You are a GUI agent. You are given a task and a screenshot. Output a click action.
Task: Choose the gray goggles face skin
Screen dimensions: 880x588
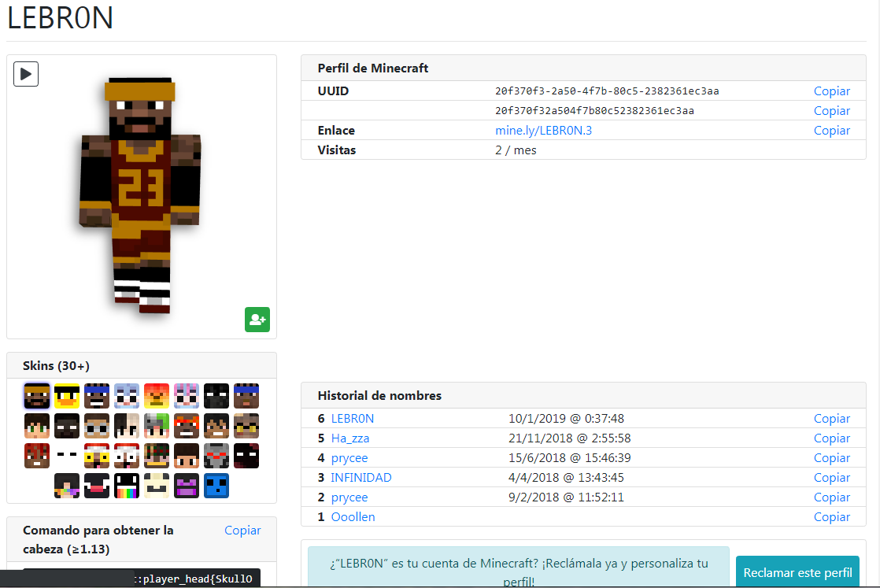click(x=97, y=426)
